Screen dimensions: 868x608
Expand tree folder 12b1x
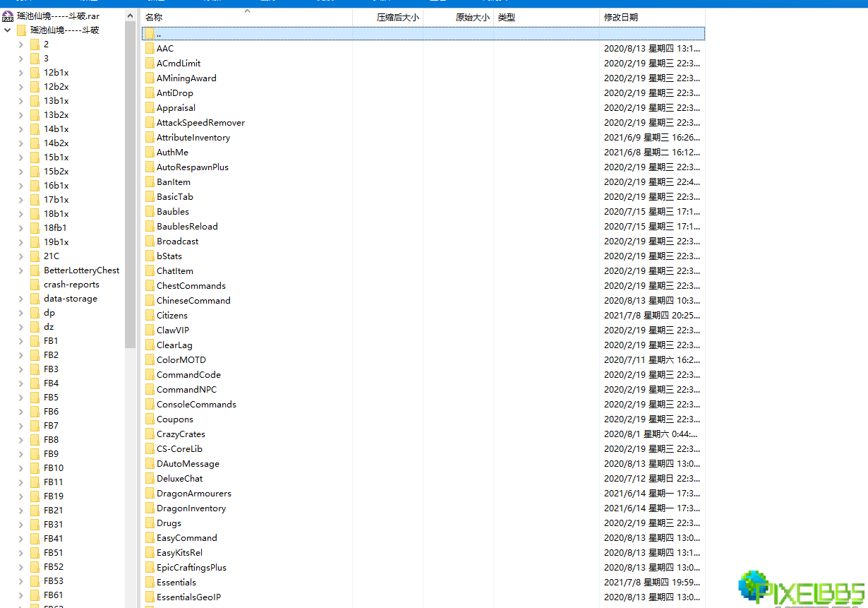(21, 72)
